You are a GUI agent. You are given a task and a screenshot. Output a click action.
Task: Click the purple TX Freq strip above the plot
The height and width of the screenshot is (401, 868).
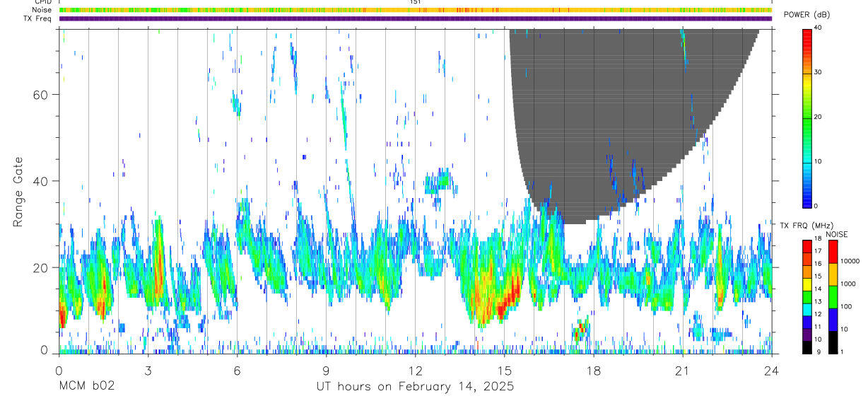[416, 18]
